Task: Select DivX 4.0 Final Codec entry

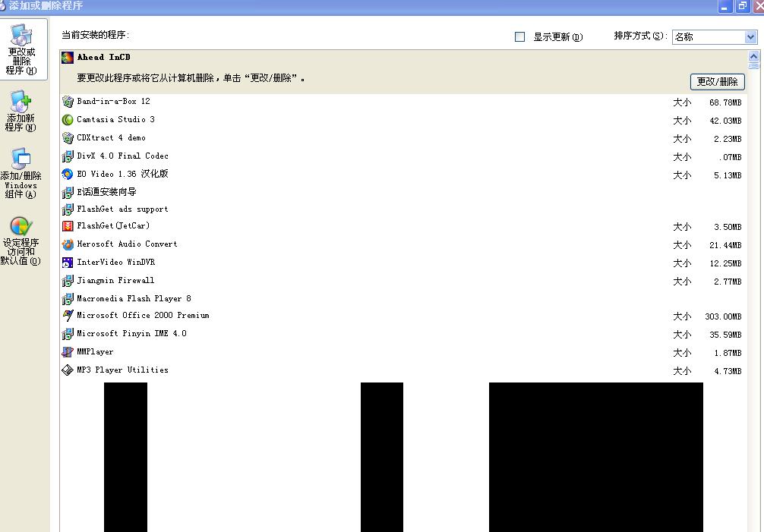Action: tap(403, 156)
